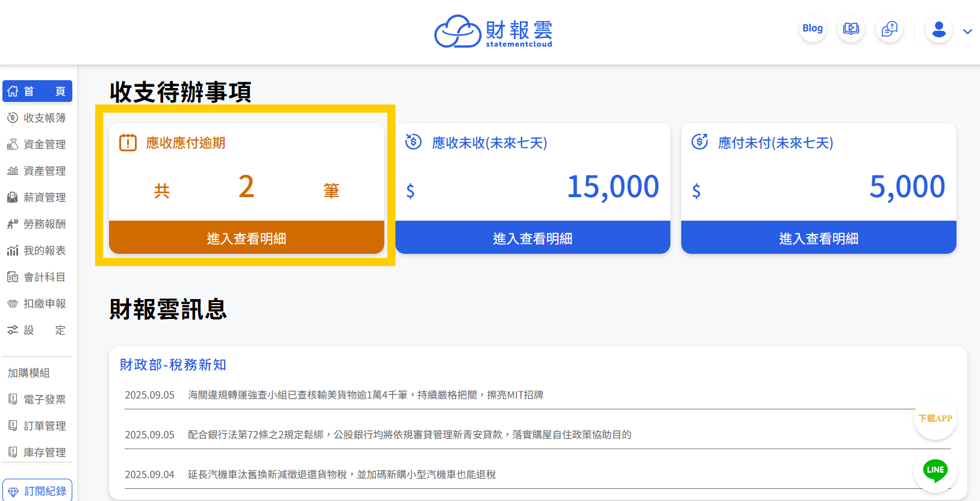Open 我的報表 in the sidebar

[37, 250]
